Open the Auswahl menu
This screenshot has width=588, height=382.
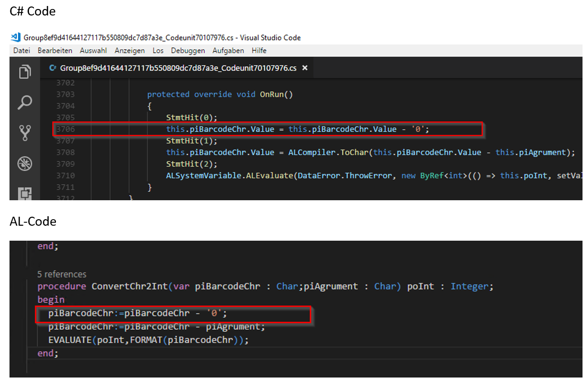(x=93, y=50)
